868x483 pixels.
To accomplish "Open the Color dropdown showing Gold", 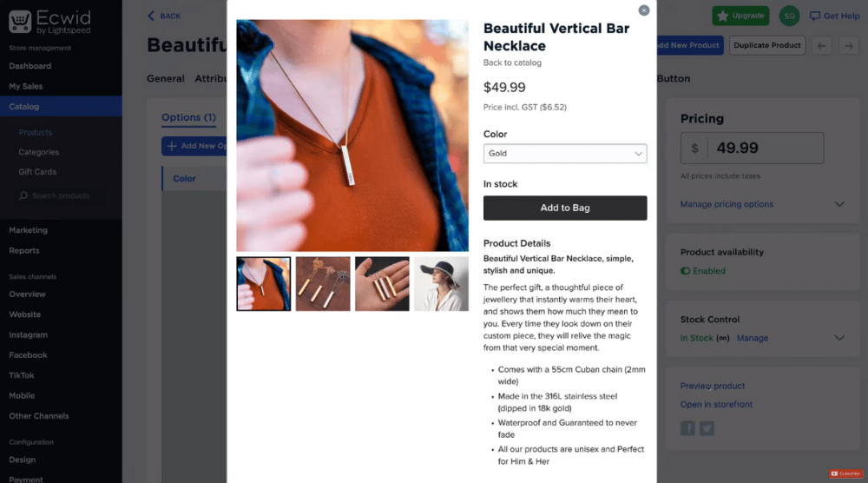I will 565,154.
